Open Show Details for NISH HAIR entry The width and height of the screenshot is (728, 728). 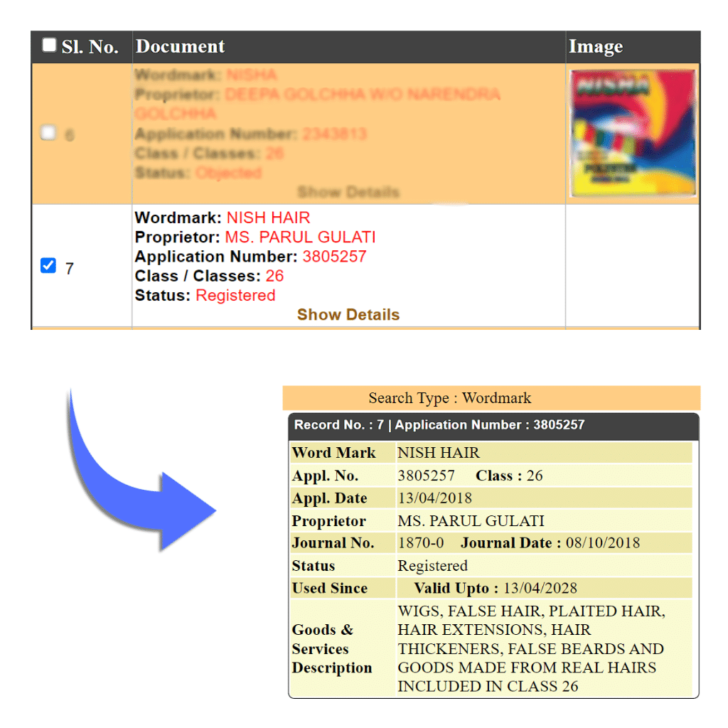(x=348, y=314)
